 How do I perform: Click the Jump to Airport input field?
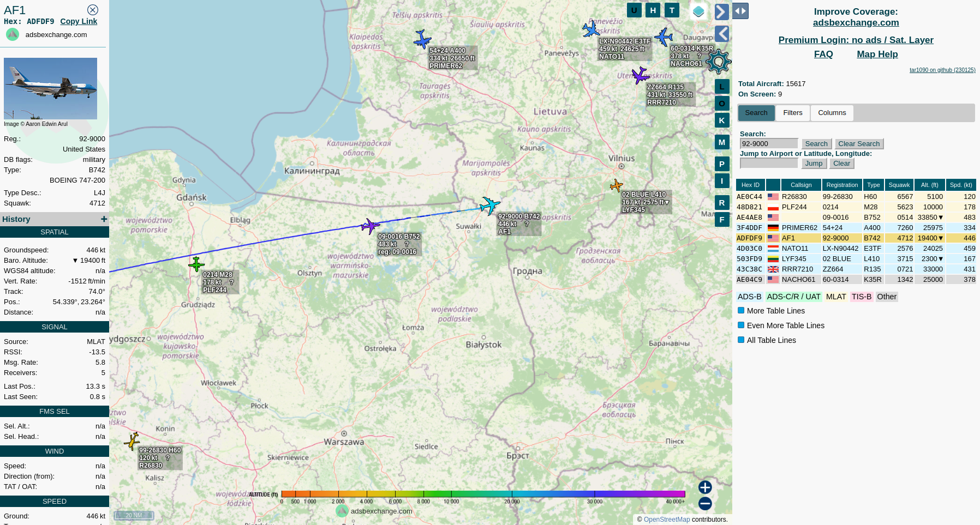tap(769, 163)
